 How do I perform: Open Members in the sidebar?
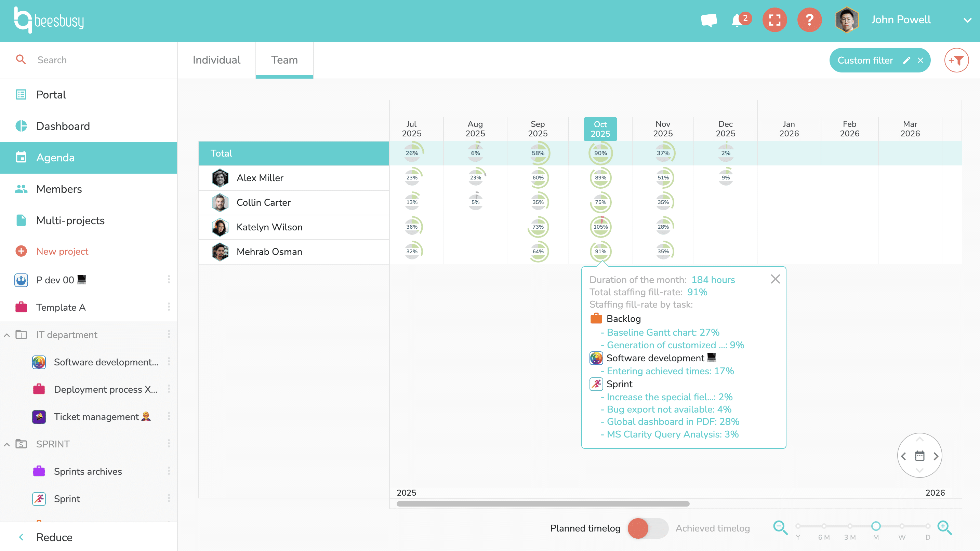[x=59, y=189]
